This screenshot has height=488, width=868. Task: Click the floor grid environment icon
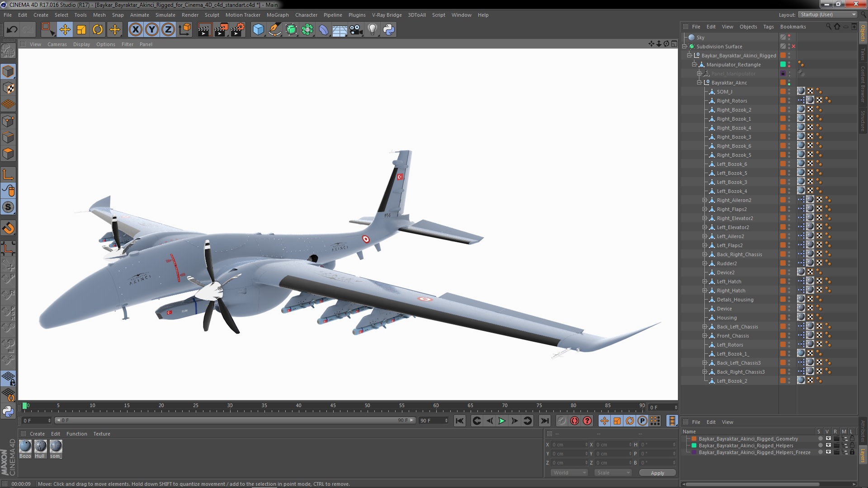pyautogui.click(x=340, y=30)
